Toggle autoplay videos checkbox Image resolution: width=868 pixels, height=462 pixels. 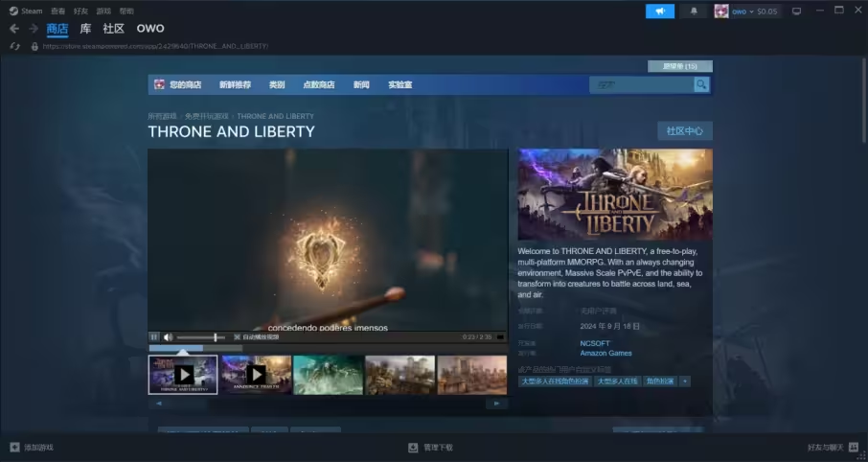(x=237, y=336)
